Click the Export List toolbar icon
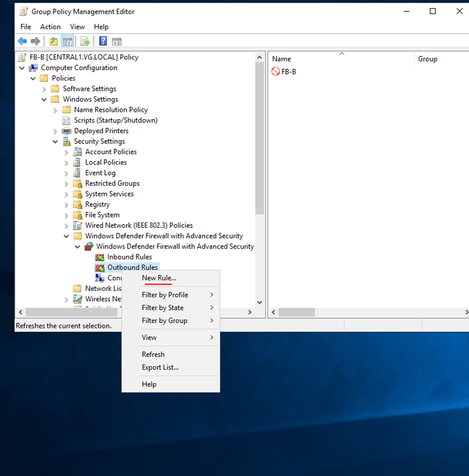Image resolution: width=469 pixels, height=476 pixels. [85, 41]
